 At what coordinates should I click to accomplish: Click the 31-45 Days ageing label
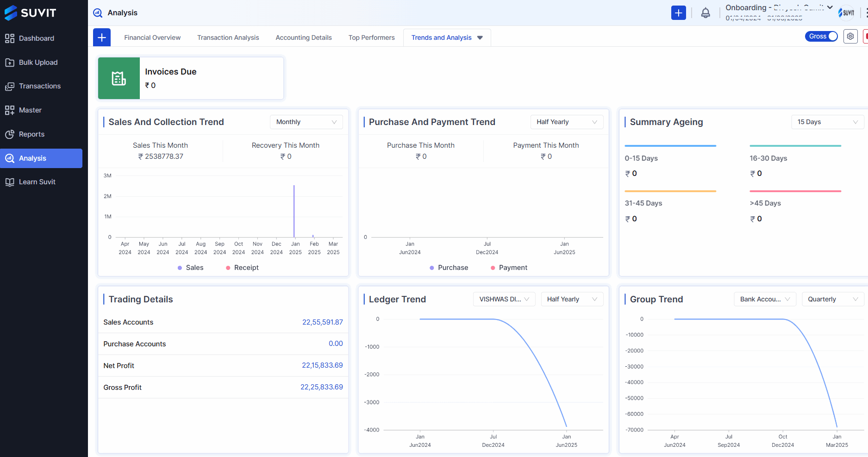coord(643,203)
